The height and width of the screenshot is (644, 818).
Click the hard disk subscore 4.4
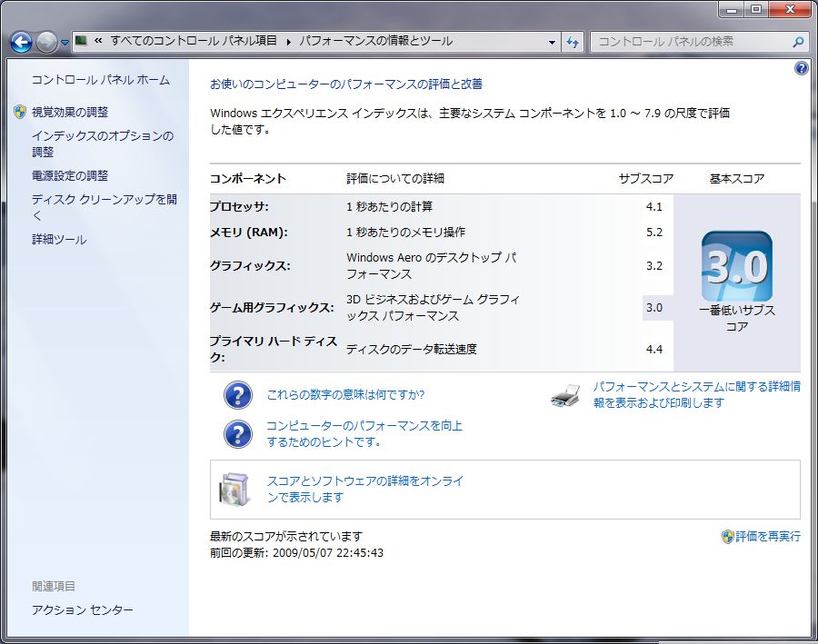point(654,350)
